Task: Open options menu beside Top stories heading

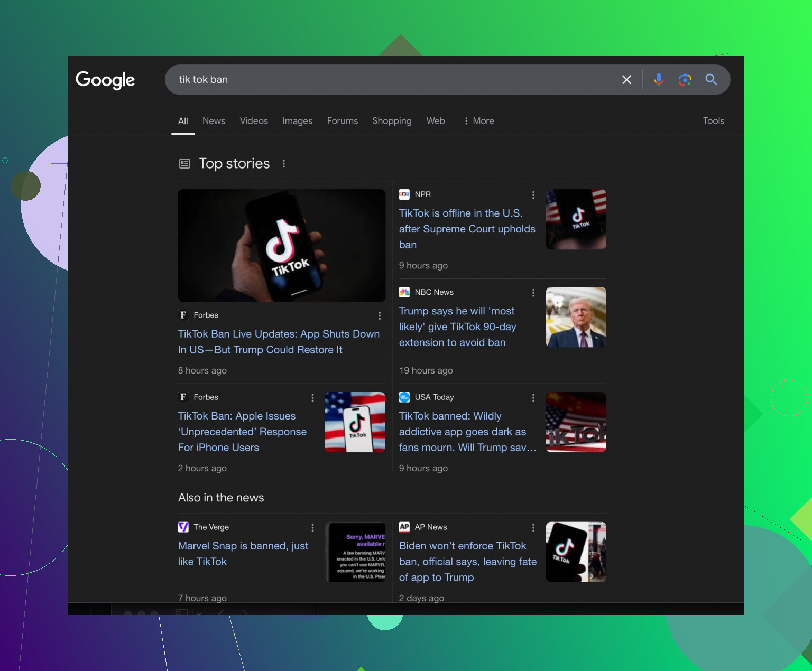Action: pyautogui.click(x=284, y=164)
